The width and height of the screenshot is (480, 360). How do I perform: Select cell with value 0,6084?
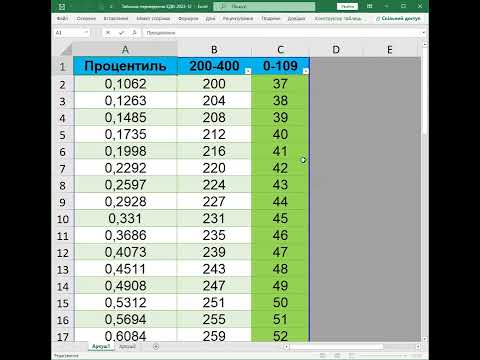click(125, 335)
